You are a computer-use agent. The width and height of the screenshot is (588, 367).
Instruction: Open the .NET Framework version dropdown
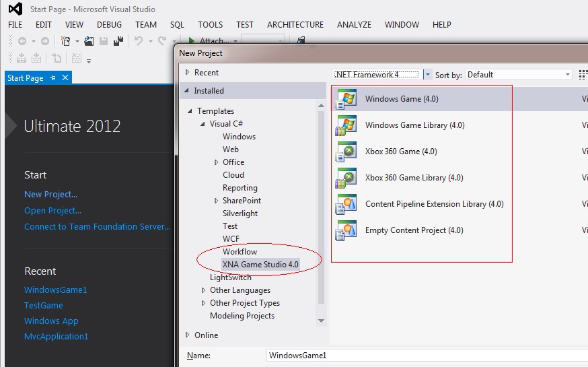tap(427, 75)
